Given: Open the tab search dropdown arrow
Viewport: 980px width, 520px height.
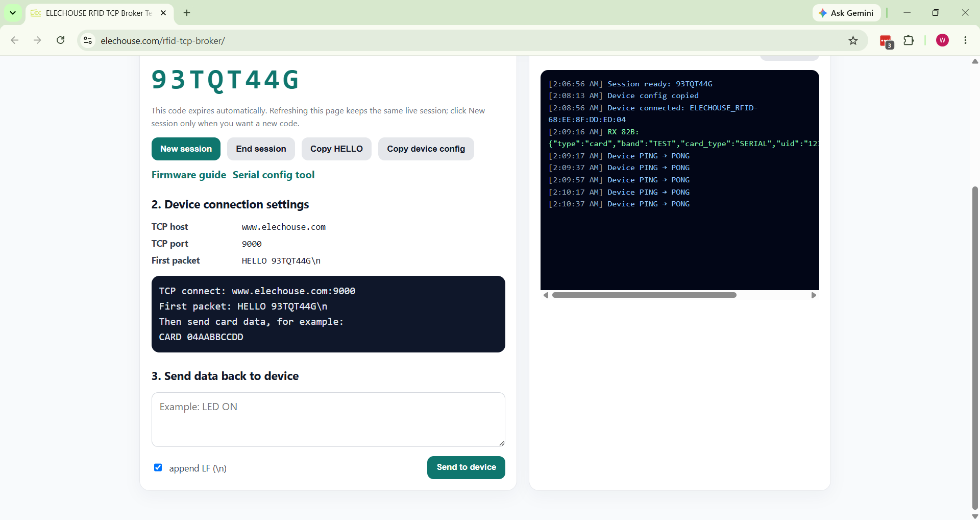Looking at the screenshot, I should click(13, 13).
